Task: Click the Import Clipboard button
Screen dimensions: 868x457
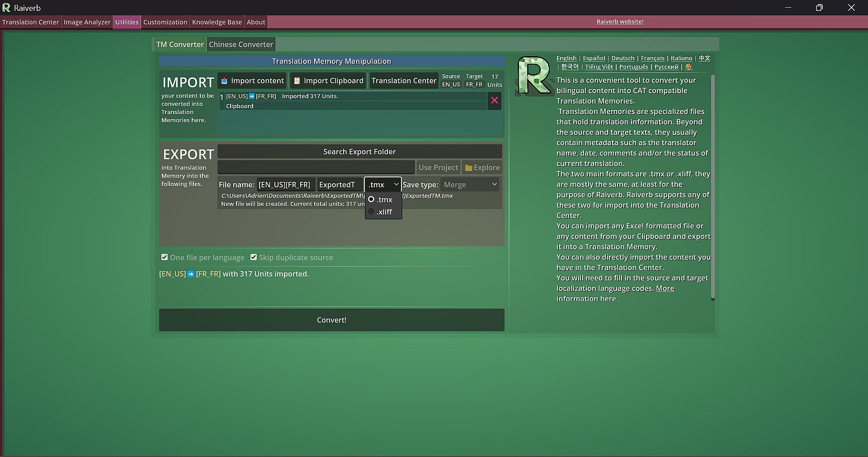Action: click(328, 81)
